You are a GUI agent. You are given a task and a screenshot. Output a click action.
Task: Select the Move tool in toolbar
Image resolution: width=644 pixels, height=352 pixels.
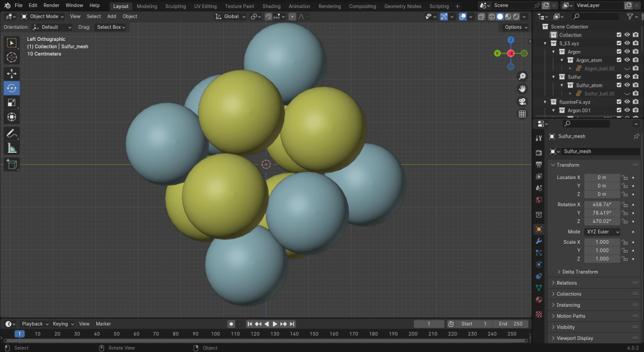point(12,74)
